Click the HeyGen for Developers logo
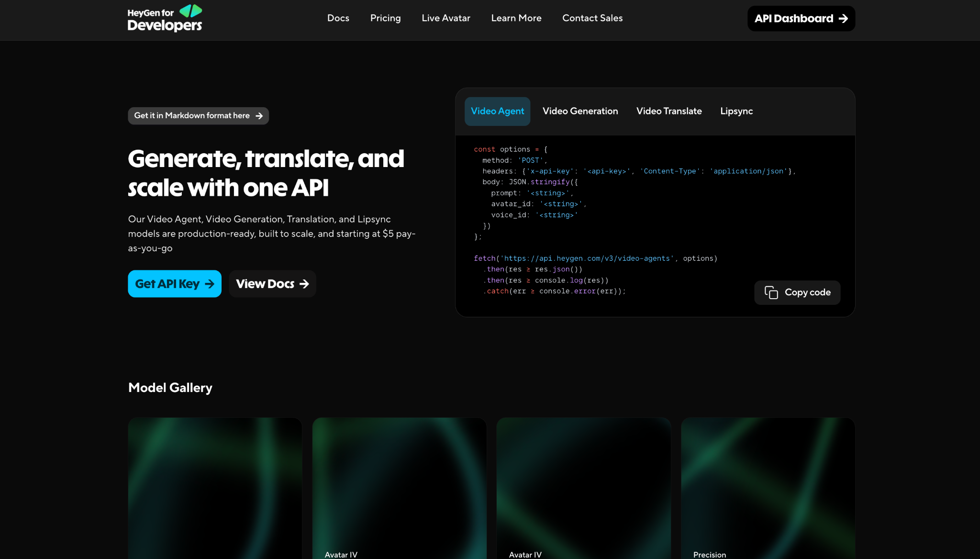The width and height of the screenshot is (980, 559). tap(165, 18)
